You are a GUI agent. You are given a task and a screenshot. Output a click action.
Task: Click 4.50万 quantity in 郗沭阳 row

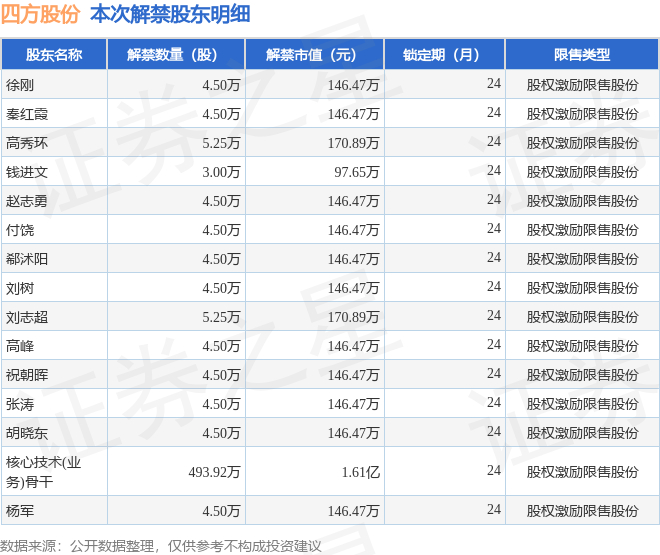point(221,259)
